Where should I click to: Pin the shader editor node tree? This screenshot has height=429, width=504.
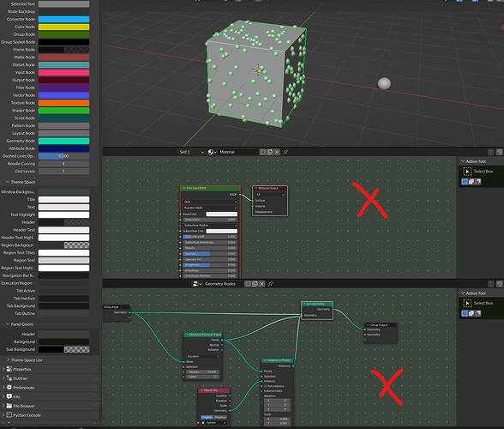[285, 152]
